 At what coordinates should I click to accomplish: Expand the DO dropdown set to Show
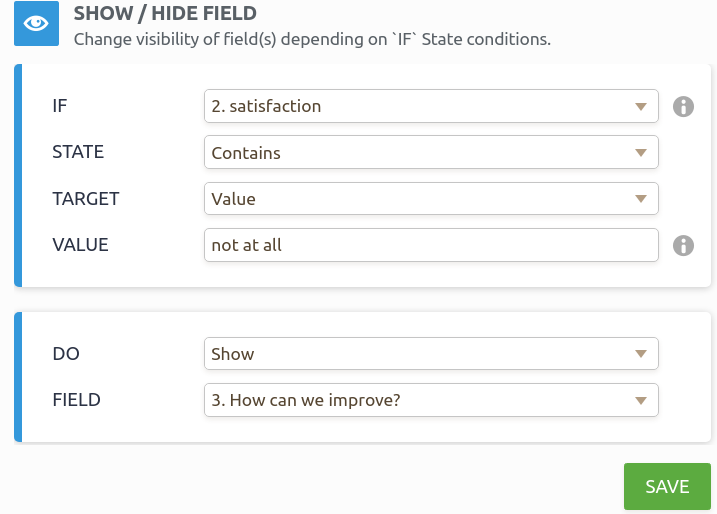[x=430, y=354]
